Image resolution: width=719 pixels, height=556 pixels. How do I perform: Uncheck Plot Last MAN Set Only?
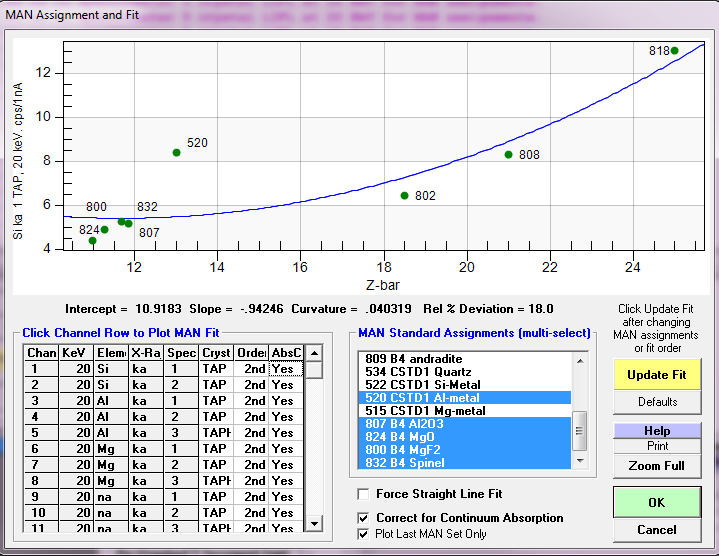click(x=365, y=535)
